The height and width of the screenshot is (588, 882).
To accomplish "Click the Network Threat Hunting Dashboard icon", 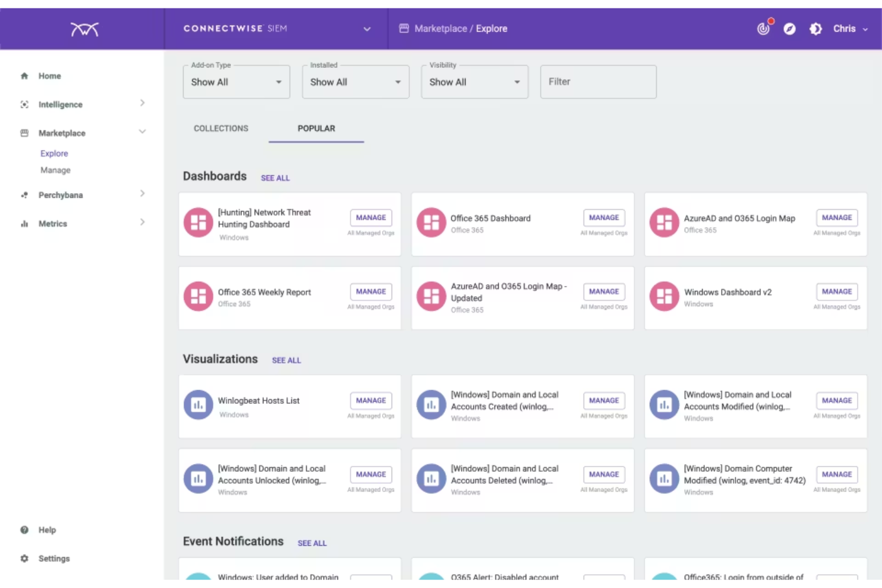I will [x=198, y=222].
